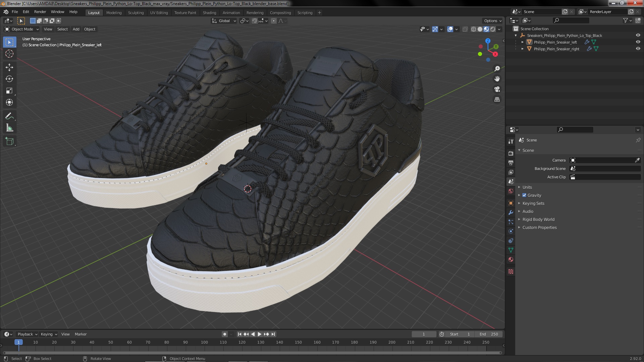Open the Texture properties tab icon
Viewport: 644px width, 362px height.
click(511, 271)
